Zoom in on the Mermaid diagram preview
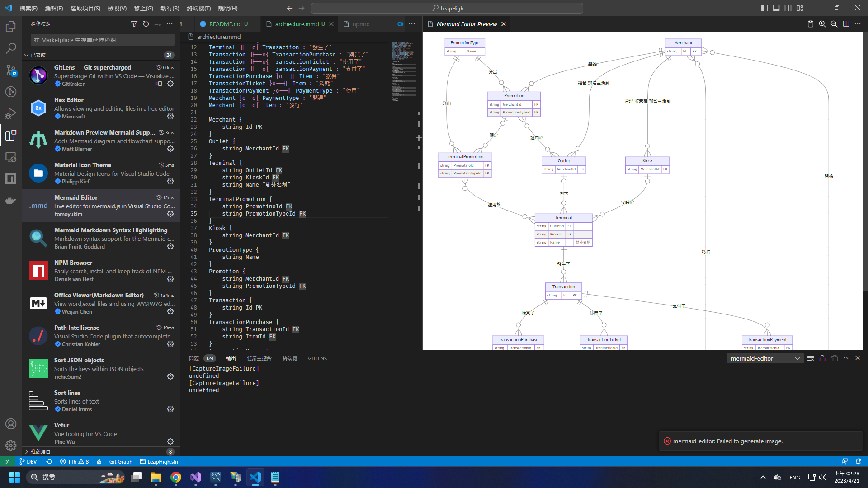Screen dimensions: 868x488 click(x=823, y=24)
